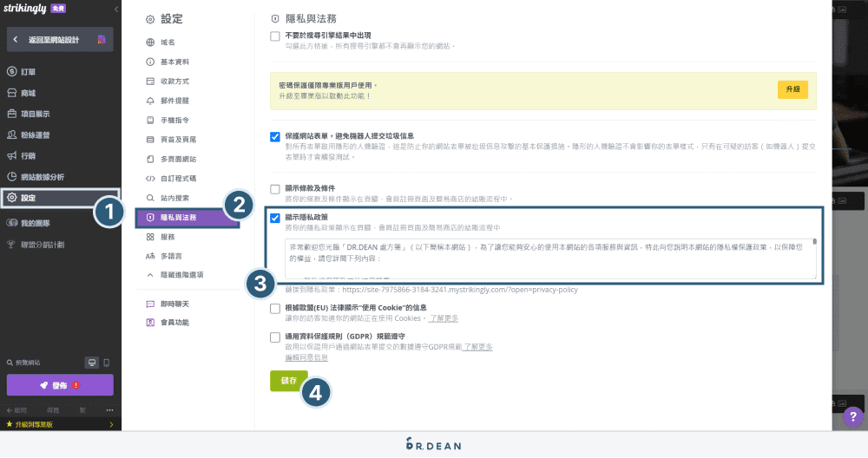Click inside the privacy policy text area
The height and width of the screenshot is (458, 868).
tap(550, 258)
